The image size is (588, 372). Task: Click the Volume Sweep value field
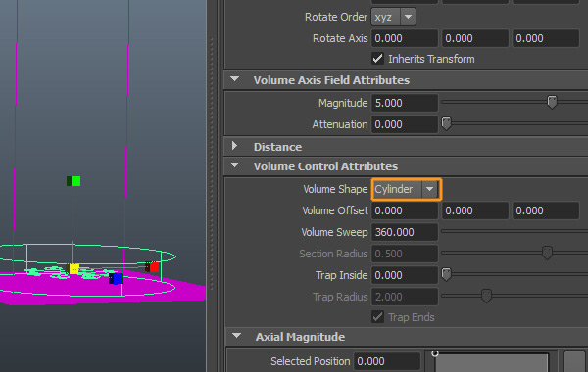[404, 232]
